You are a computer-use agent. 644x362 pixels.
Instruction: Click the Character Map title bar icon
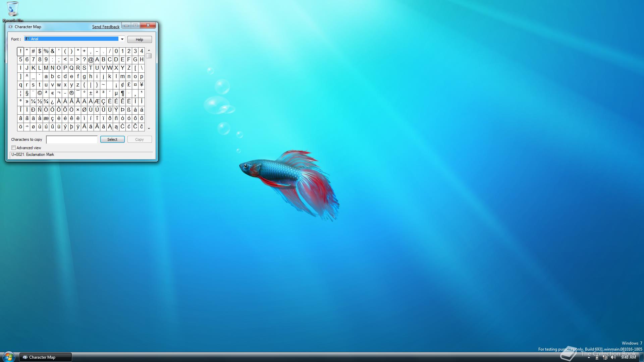(x=10, y=27)
